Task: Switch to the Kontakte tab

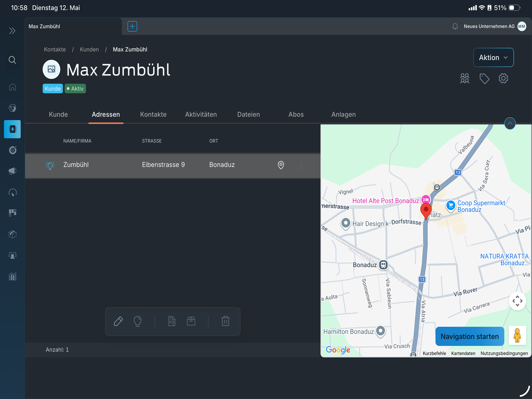Action: pos(153,114)
